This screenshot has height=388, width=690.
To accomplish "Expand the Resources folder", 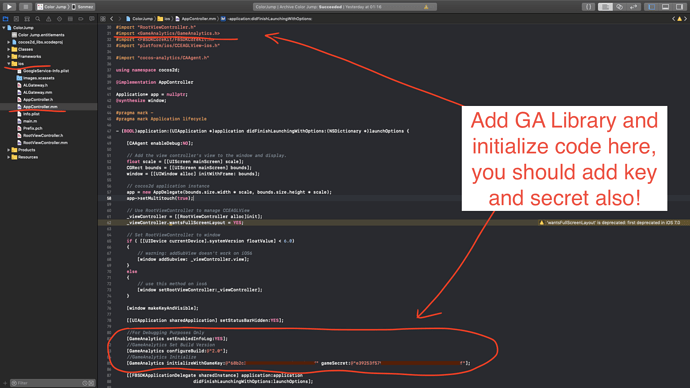I will (9, 157).
